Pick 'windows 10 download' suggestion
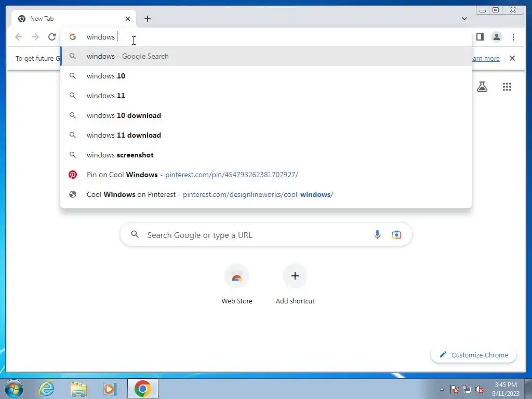 point(266,115)
